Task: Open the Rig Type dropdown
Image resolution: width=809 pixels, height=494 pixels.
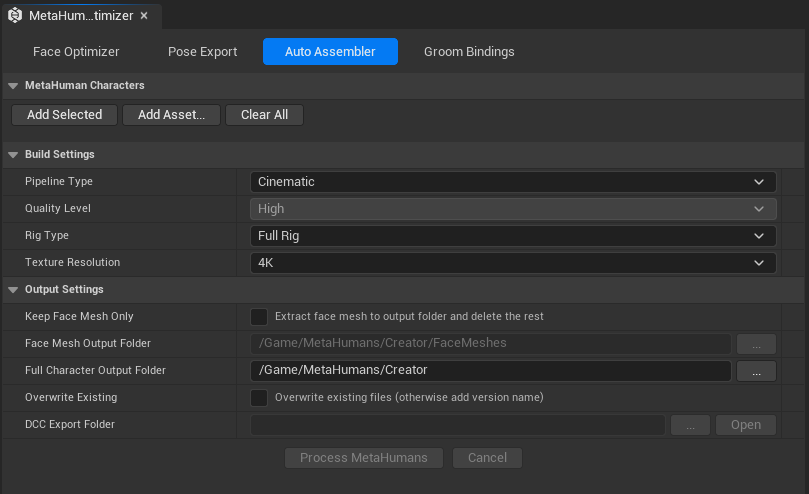Action: pos(513,236)
